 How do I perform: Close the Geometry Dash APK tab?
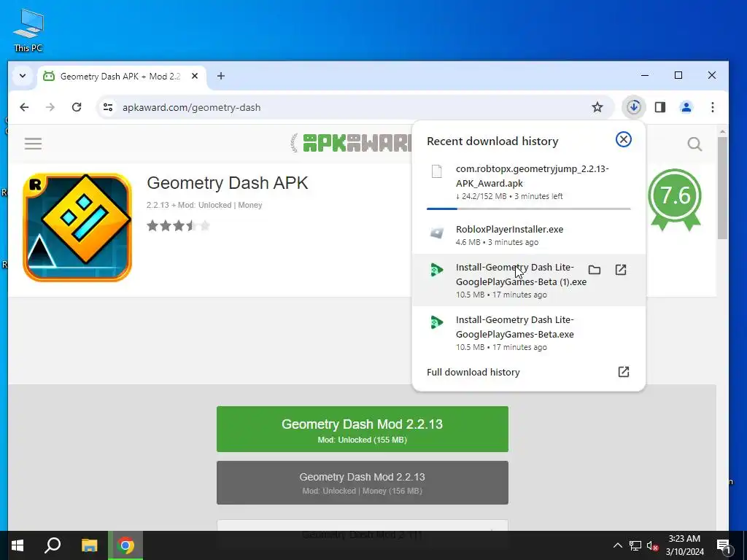[194, 76]
